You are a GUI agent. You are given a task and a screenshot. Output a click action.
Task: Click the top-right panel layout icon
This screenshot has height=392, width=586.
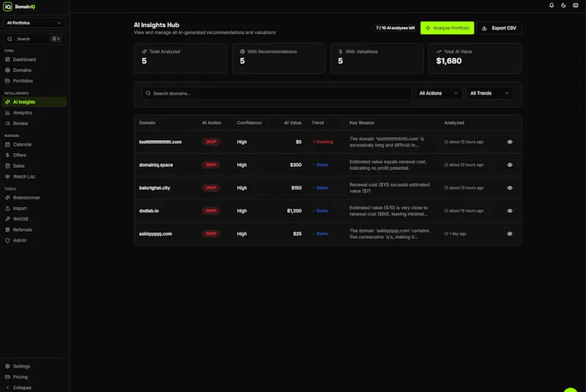(575, 6)
